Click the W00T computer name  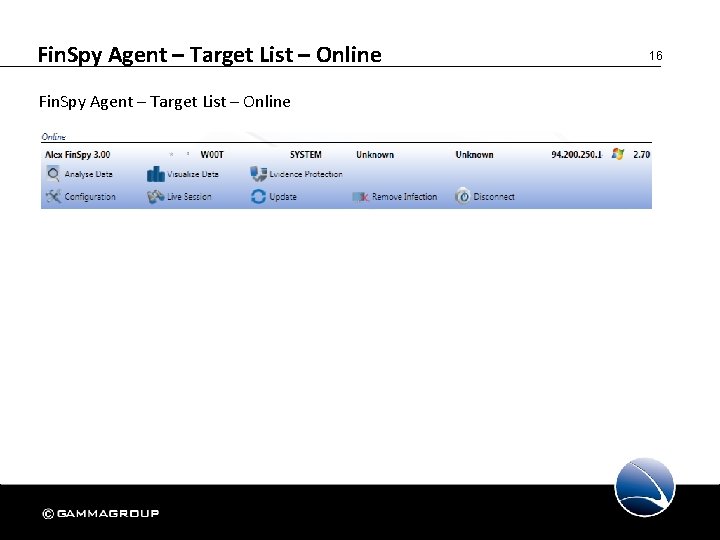[x=212, y=155]
